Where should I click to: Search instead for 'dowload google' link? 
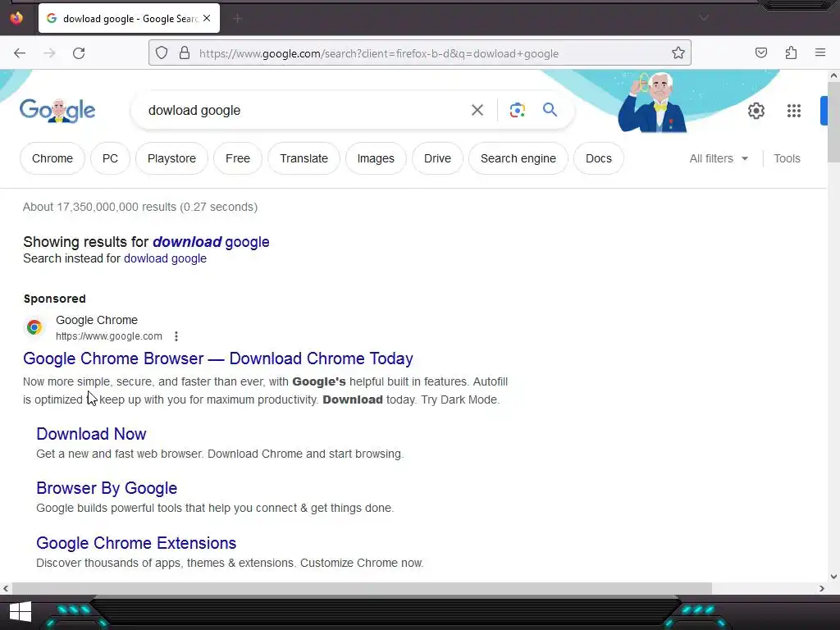tap(165, 258)
